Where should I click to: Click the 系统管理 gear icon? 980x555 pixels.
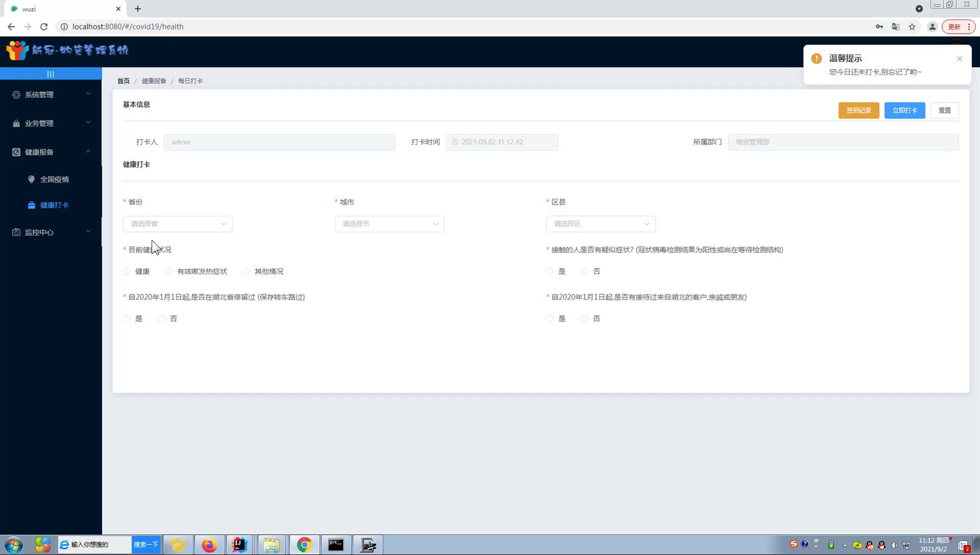pos(16,95)
